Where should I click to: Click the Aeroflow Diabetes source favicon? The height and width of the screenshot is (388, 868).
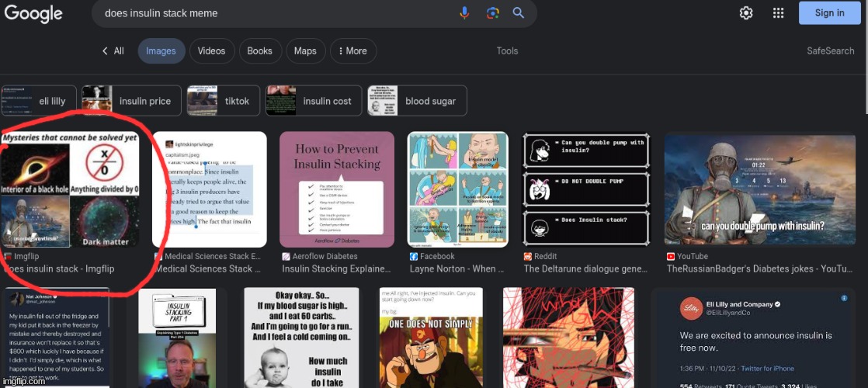click(x=286, y=257)
